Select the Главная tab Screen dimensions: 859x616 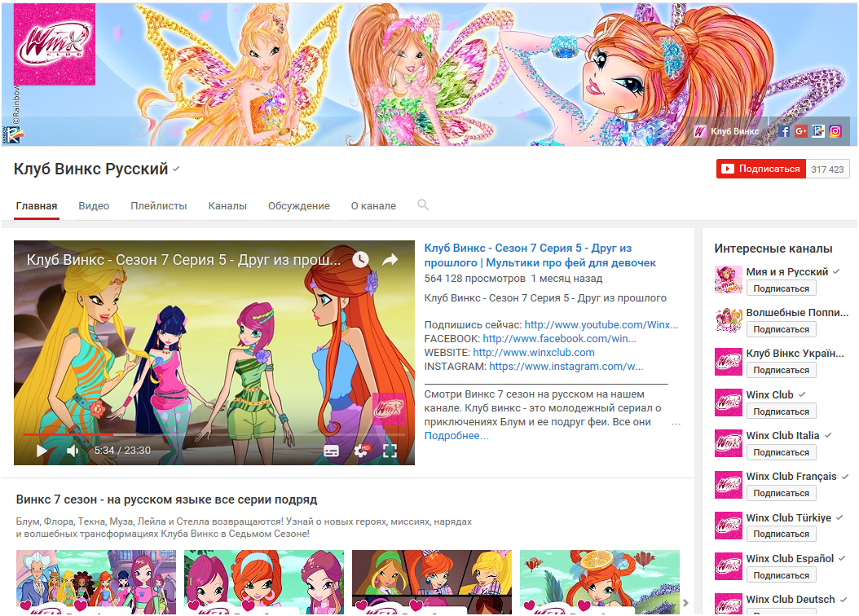point(37,206)
